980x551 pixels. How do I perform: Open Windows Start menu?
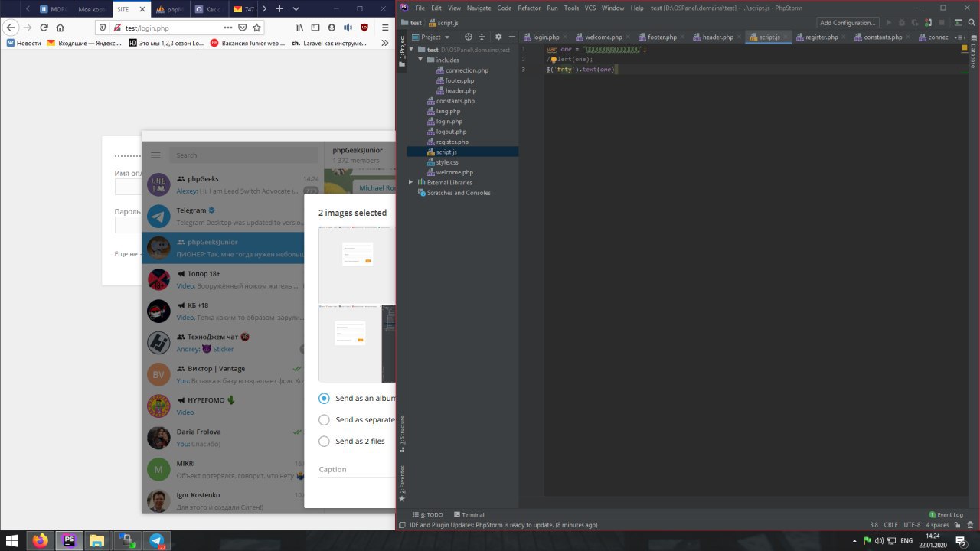(x=13, y=540)
